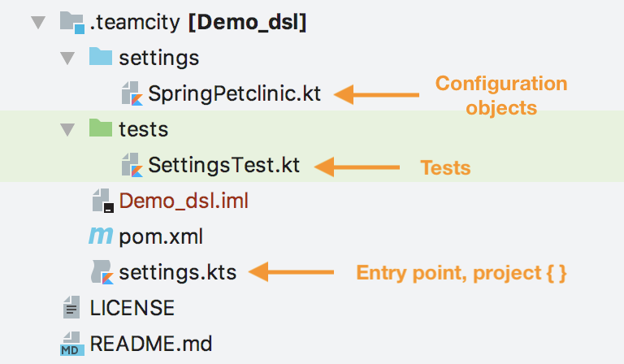This screenshot has height=364, width=624.
Task: Collapse the .teamcity root folder arrow
Action: click(x=38, y=22)
